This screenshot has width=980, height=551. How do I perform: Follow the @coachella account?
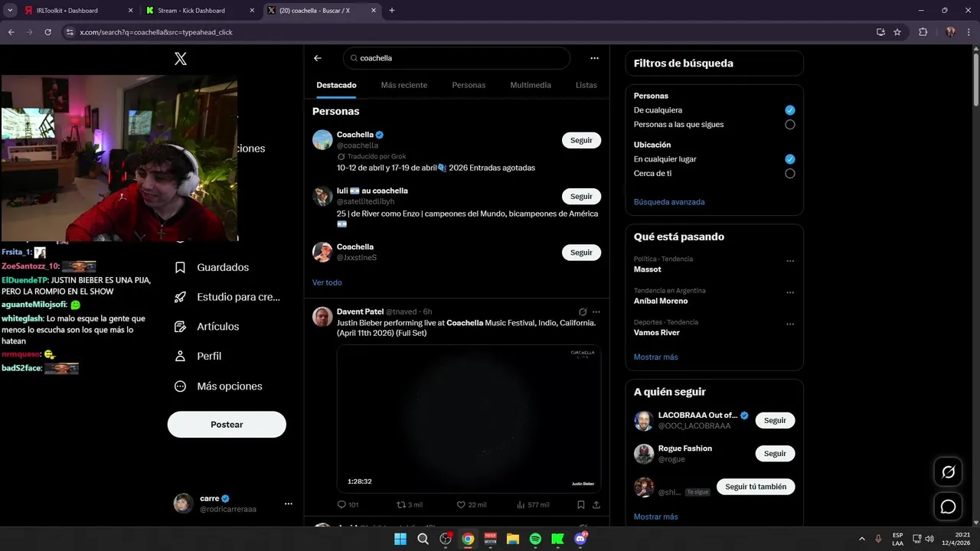coord(581,140)
